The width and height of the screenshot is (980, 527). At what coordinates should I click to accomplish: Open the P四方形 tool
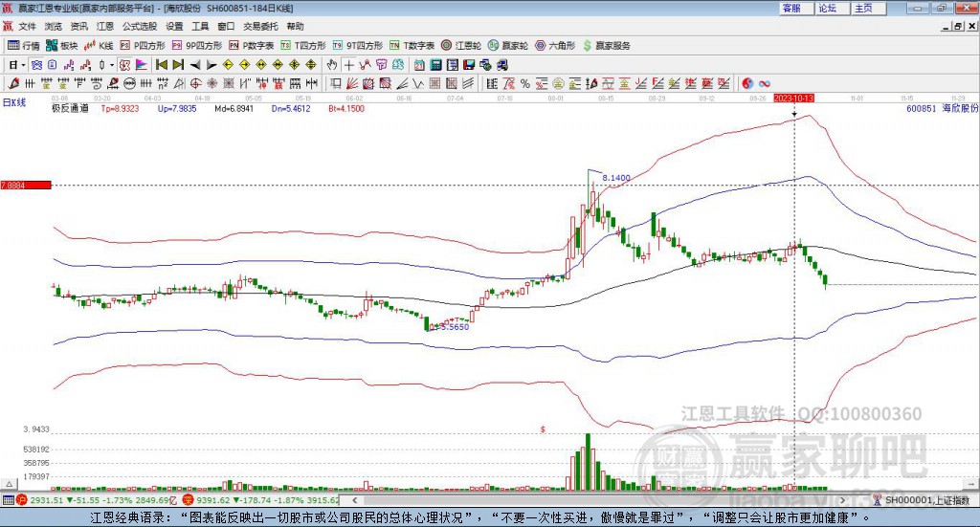143,46
